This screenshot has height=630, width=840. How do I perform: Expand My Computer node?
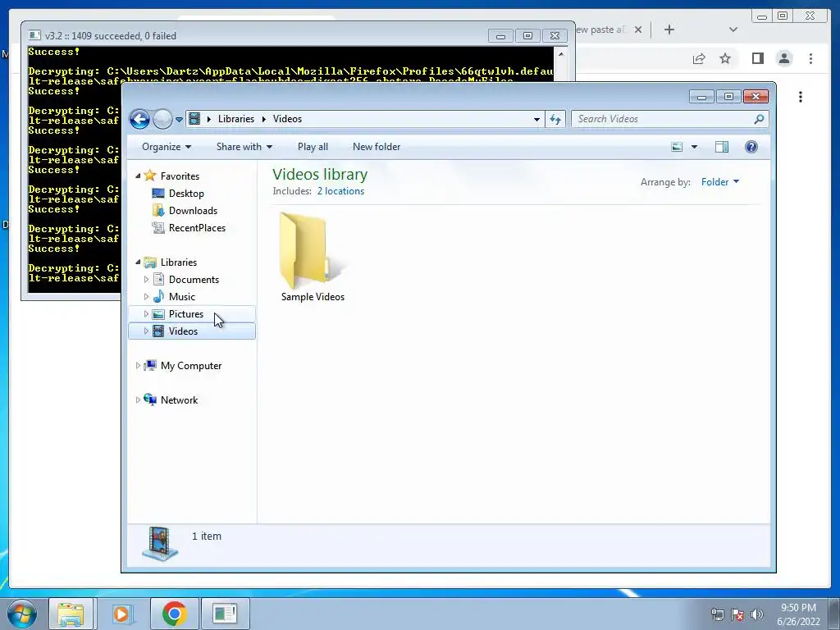138,365
